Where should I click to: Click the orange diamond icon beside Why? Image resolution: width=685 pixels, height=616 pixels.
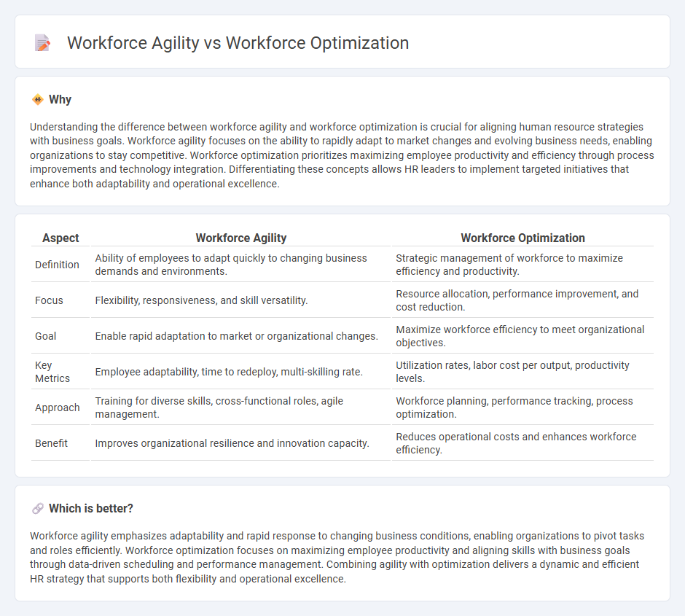coord(38,100)
